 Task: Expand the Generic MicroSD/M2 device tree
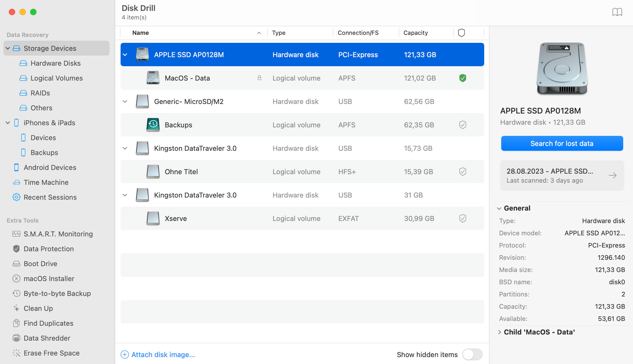click(125, 101)
